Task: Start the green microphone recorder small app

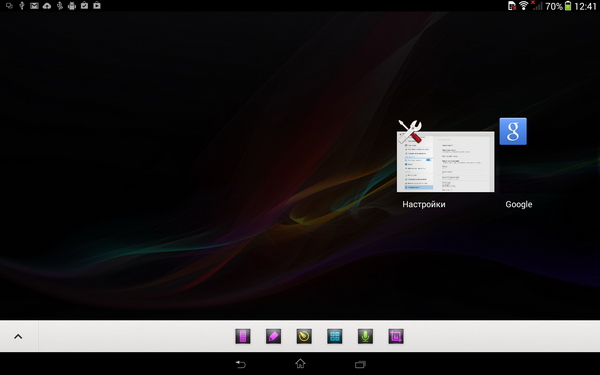Action: pyautogui.click(x=365, y=336)
